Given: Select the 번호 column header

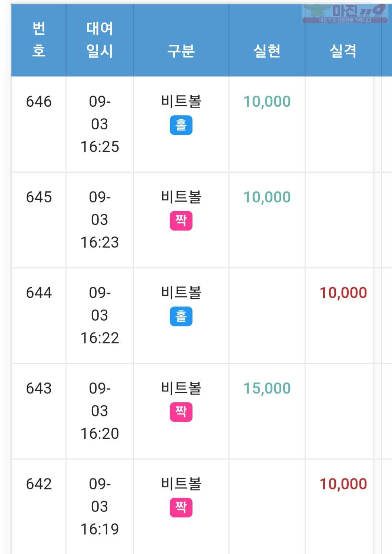Looking at the screenshot, I should [x=39, y=40].
